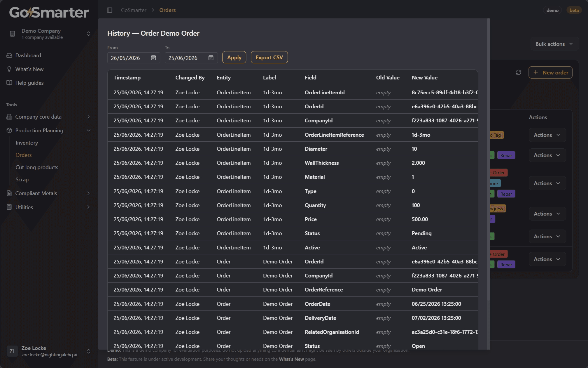Click the Quantity field cell

pos(315,205)
